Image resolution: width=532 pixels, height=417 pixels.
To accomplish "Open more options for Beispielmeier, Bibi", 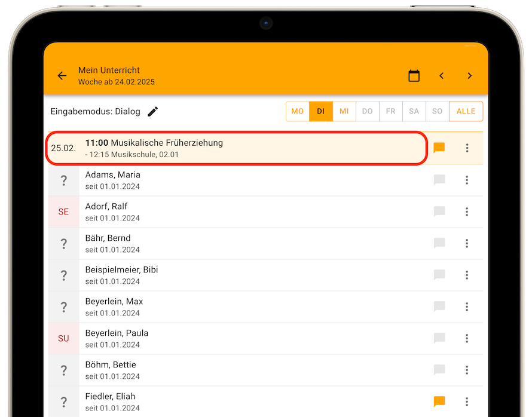I will point(467,275).
